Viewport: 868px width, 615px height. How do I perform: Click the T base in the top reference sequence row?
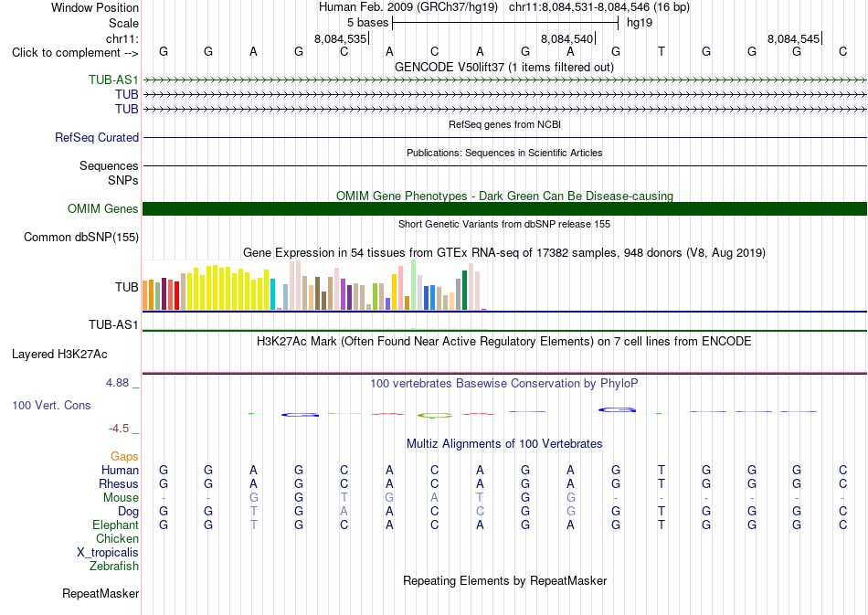[x=661, y=51]
